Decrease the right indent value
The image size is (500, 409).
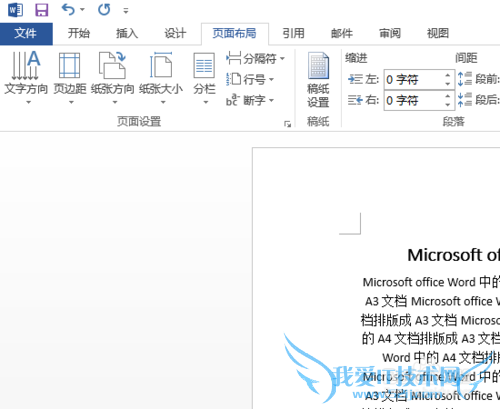448,104
